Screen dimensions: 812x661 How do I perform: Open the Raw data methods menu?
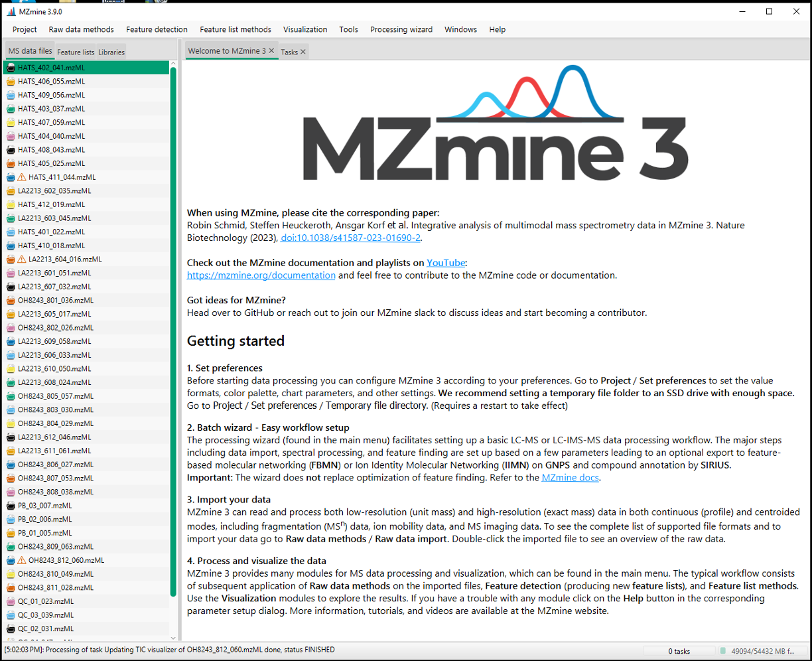pyautogui.click(x=81, y=29)
